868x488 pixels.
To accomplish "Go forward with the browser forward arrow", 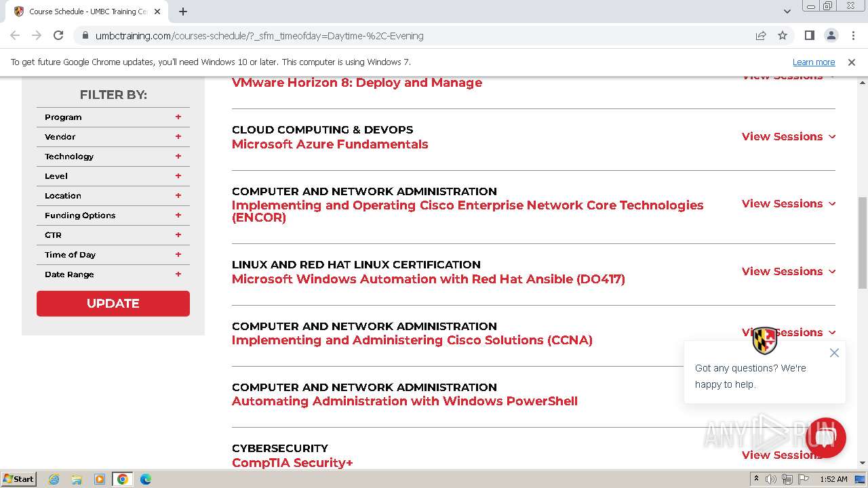I will pyautogui.click(x=37, y=35).
